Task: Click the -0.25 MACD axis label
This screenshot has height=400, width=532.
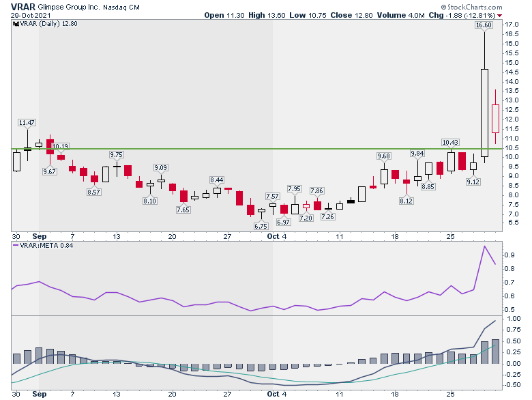Action: tap(513, 375)
